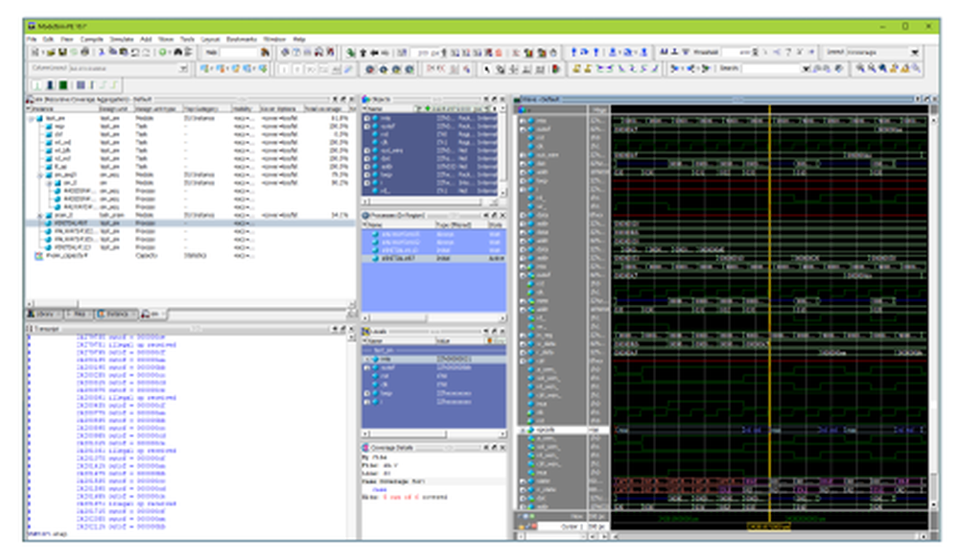Viewport: 959px width, 560px height.
Task: Click the Zoom Full magnifier icon
Action: coord(882,68)
